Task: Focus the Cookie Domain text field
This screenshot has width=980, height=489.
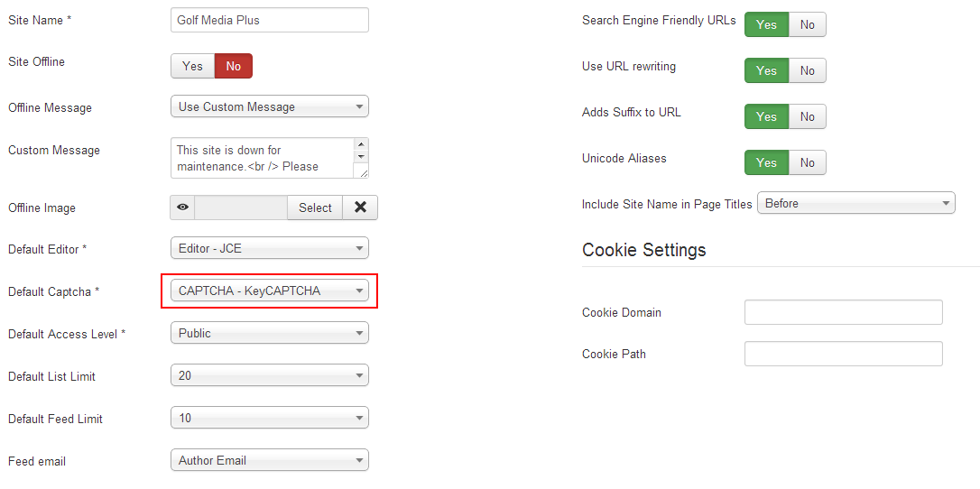Action: (843, 312)
